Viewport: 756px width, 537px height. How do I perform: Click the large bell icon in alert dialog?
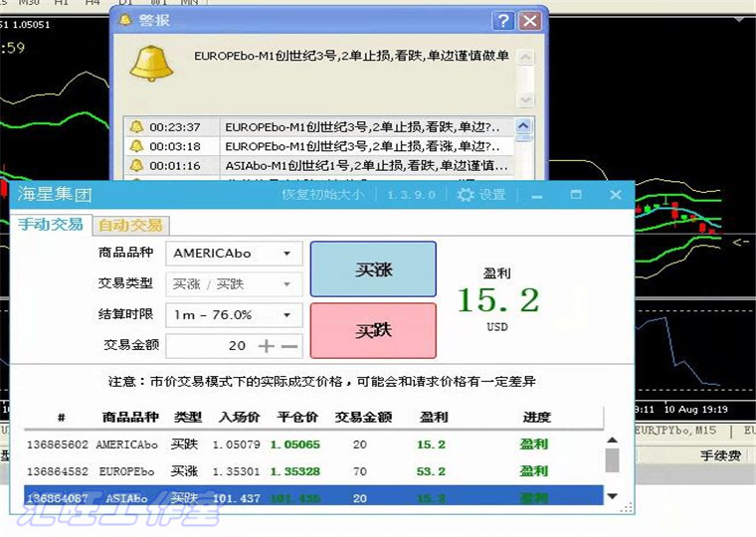coord(151,64)
